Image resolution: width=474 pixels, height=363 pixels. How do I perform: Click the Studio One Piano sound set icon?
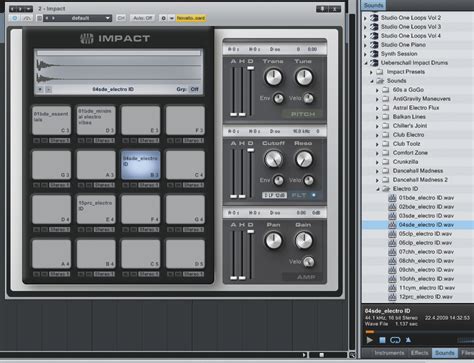[x=374, y=45]
